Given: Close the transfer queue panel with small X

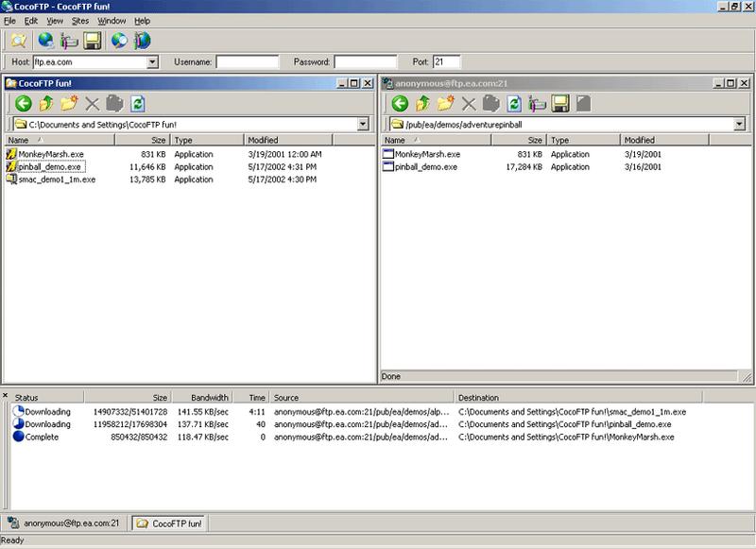Looking at the screenshot, I should click(x=5, y=396).
